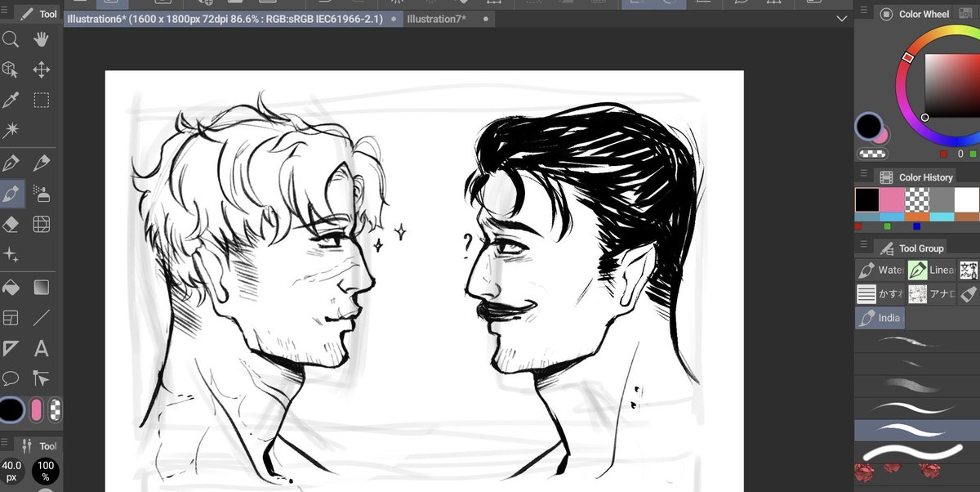Choose orange swatch in Color History
Viewport: 980px width, 492px height.
917,217
